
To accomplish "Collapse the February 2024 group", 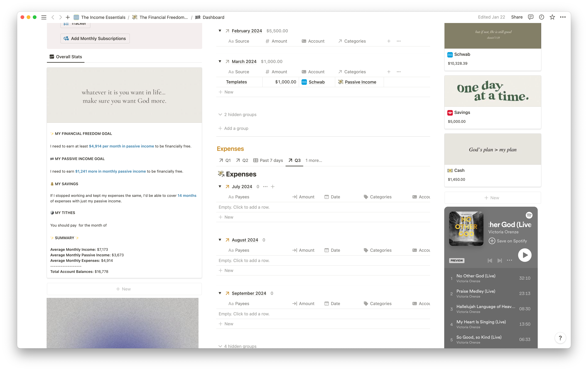I will (x=220, y=31).
